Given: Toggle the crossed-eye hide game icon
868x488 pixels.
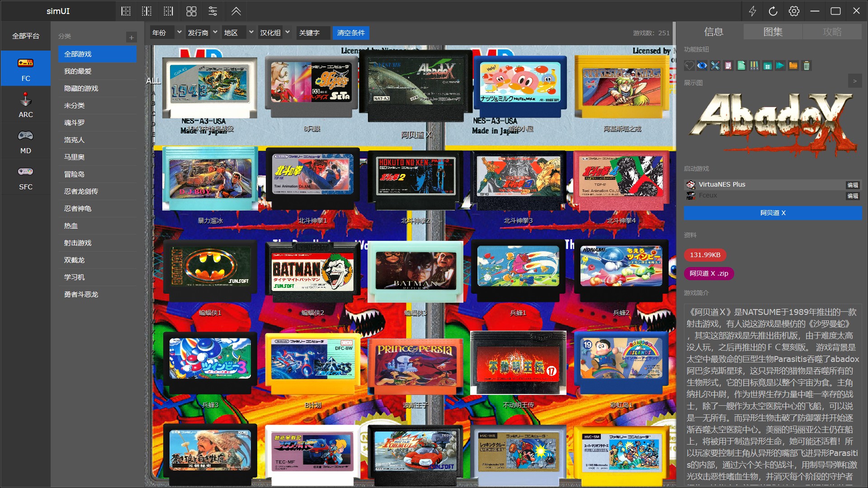Looking at the screenshot, I should (702, 66).
